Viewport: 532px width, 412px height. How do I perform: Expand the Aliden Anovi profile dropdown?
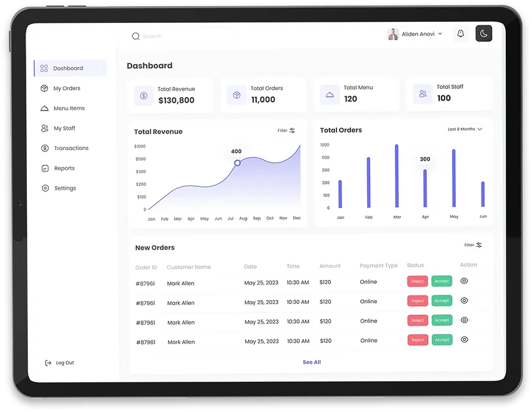(440, 34)
